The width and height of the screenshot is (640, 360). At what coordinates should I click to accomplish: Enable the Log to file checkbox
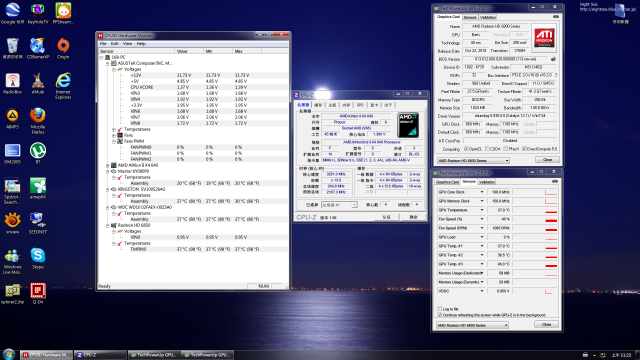click(440, 309)
